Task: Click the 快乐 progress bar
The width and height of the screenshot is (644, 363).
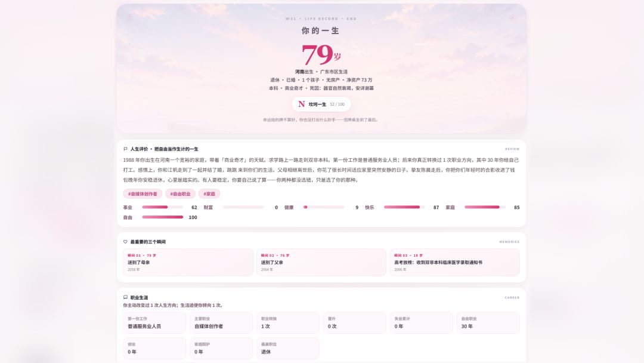Action: [x=404, y=207]
